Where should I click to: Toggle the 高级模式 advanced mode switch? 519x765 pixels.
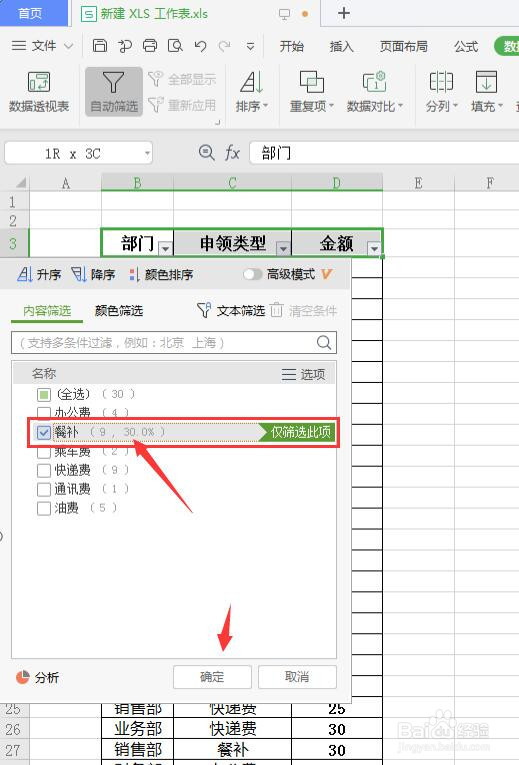tap(253, 274)
